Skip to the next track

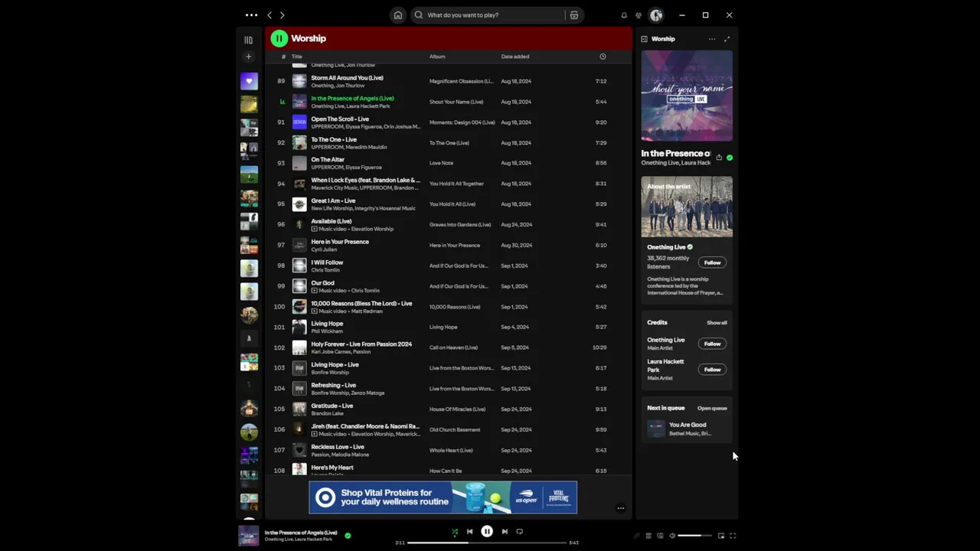point(505,532)
